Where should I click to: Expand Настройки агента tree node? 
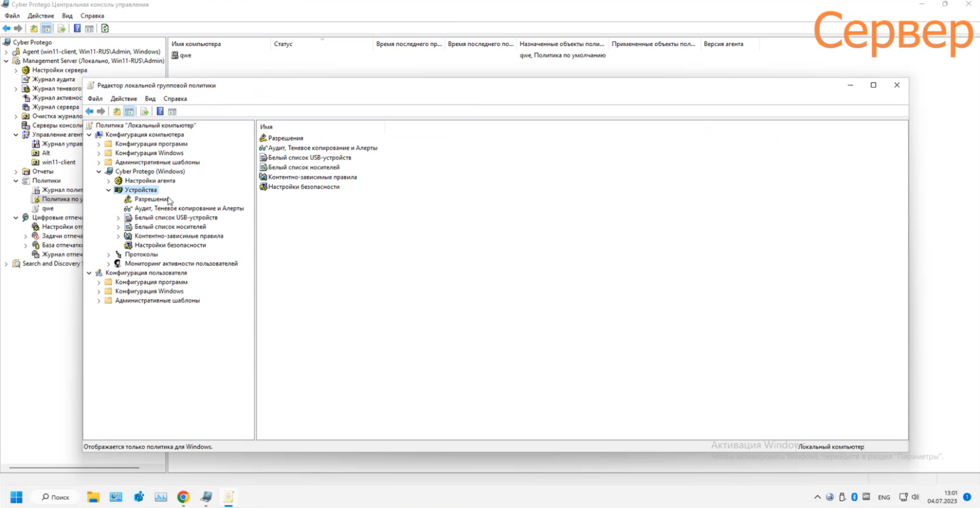click(x=108, y=181)
